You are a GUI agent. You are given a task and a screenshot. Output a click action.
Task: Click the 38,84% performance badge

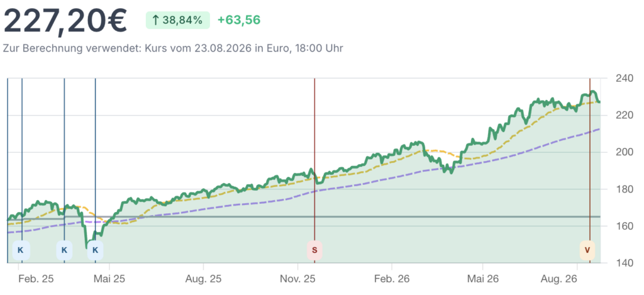click(178, 20)
